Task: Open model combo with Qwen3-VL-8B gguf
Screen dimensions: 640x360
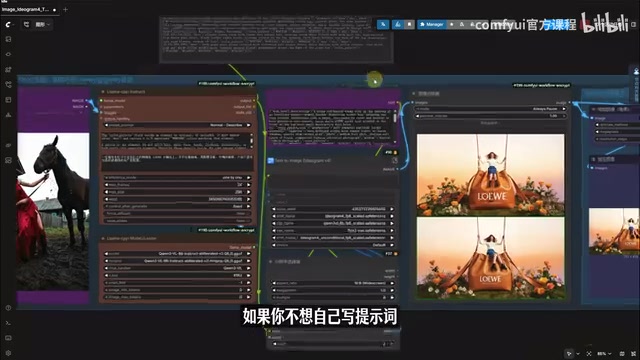Action: [178, 253]
